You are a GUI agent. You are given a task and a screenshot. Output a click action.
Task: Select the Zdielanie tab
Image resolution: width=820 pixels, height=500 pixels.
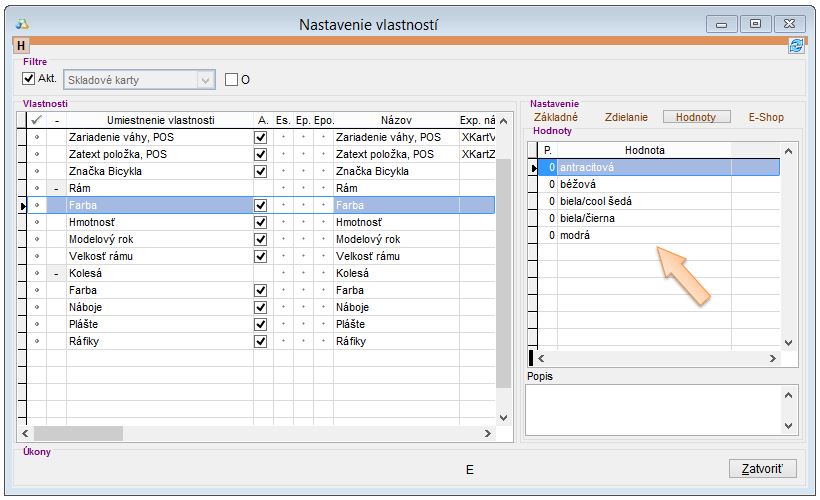click(626, 117)
